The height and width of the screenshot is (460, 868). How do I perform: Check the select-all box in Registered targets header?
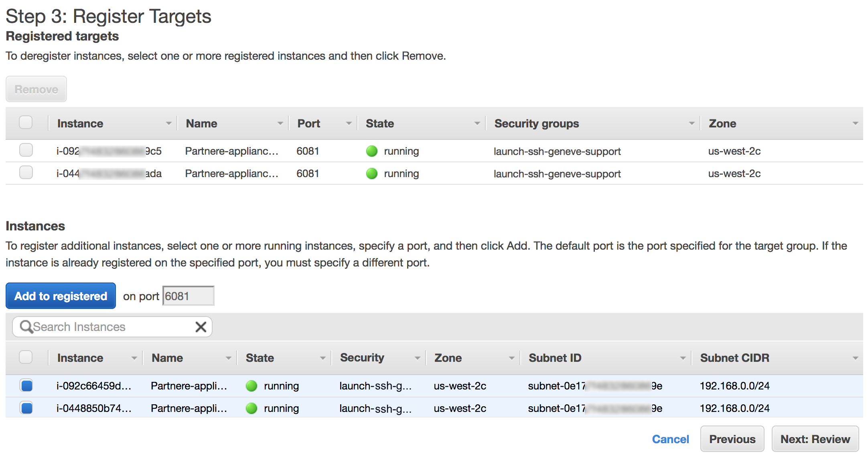(x=26, y=123)
